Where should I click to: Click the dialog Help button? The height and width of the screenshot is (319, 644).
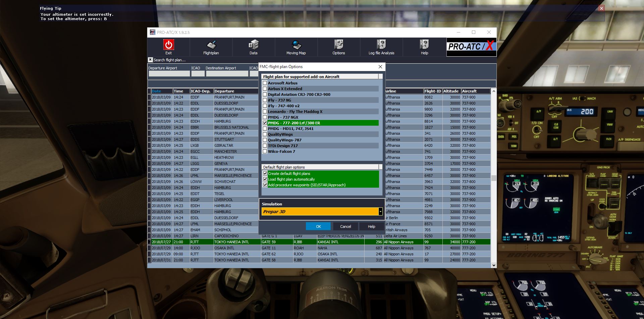coord(371,227)
